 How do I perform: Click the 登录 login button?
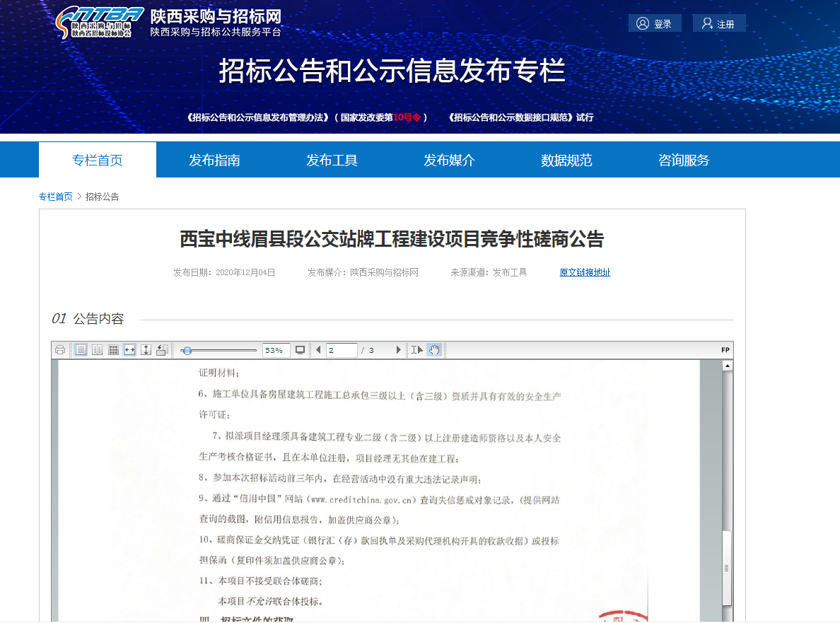(655, 23)
